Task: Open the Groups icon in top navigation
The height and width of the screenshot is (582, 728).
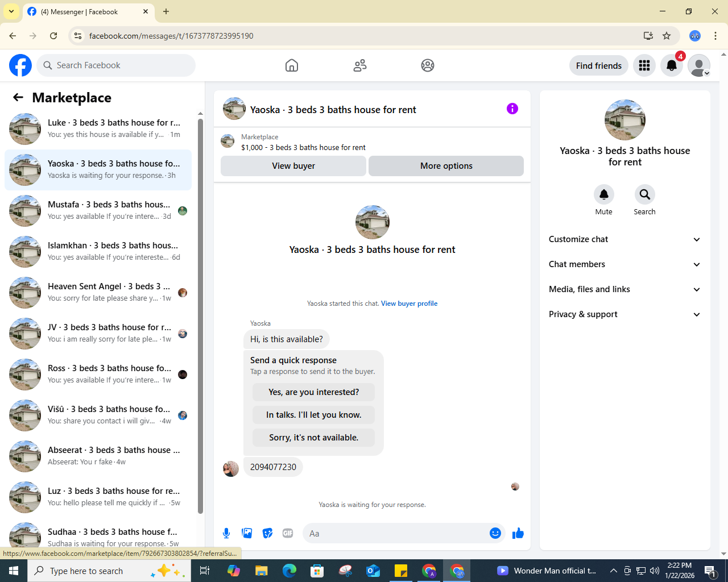Action: click(428, 65)
